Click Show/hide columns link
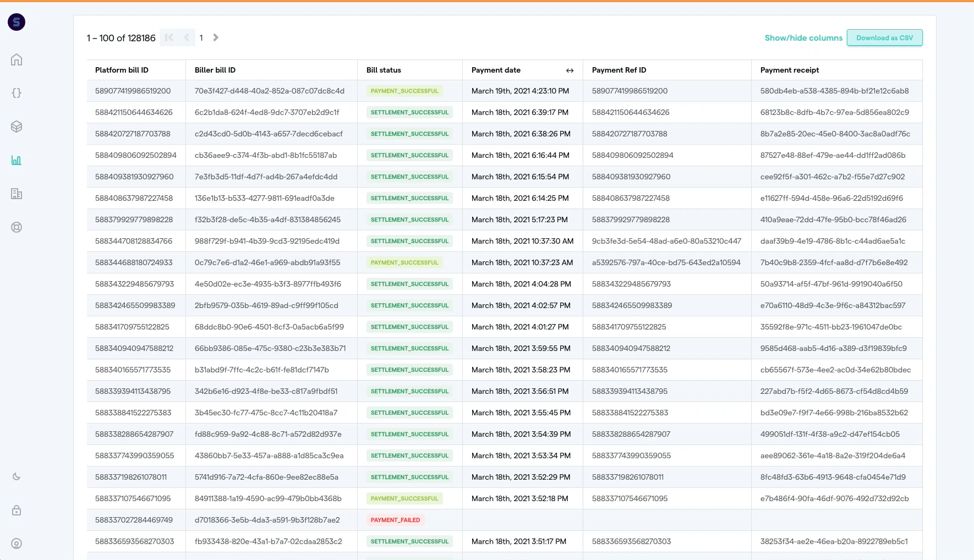Viewport: 974px width, 560px height. click(803, 38)
